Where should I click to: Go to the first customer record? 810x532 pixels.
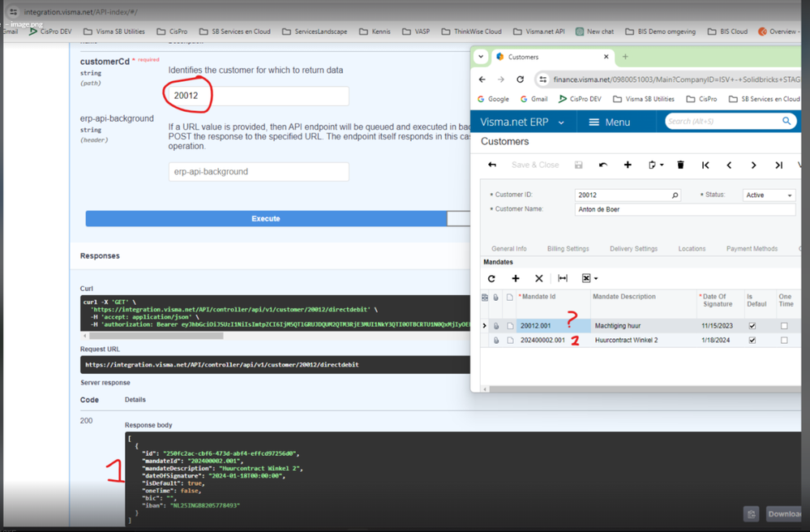point(705,165)
